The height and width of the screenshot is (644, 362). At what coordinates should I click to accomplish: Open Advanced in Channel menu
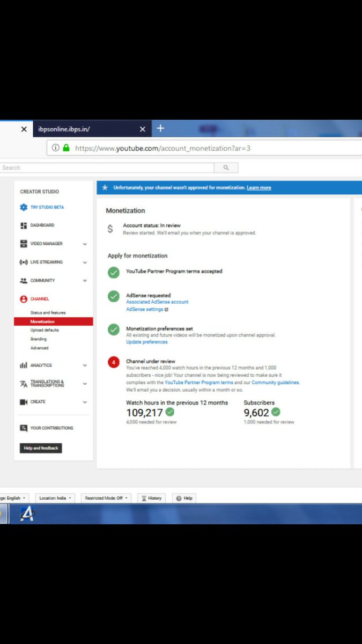click(39, 348)
